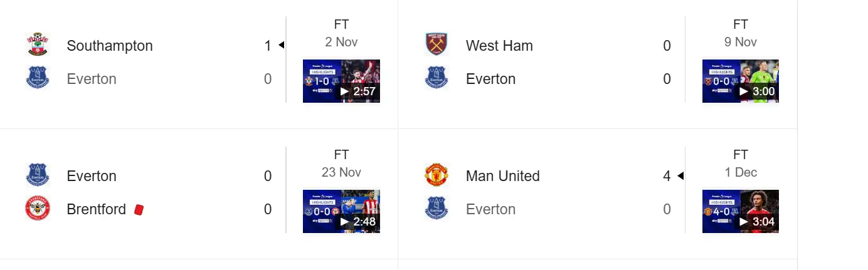This screenshot has height=270, width=868.
Task: Click Everton crest under Man United
Action: (437, 209)
